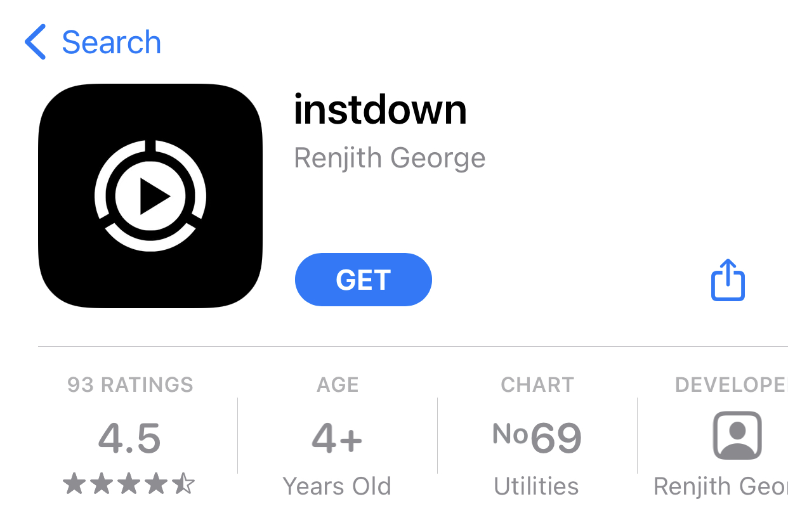Screen dimensions: 788x532
Task: Tap the back chevron arrow icon
Action: [36, 42]
